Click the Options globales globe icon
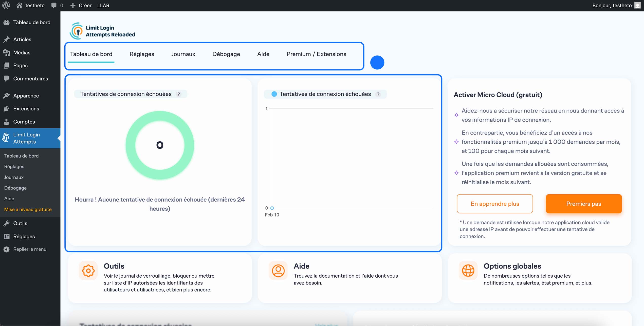644x326 pixels. pyautogui.click(x=468, y=271)
